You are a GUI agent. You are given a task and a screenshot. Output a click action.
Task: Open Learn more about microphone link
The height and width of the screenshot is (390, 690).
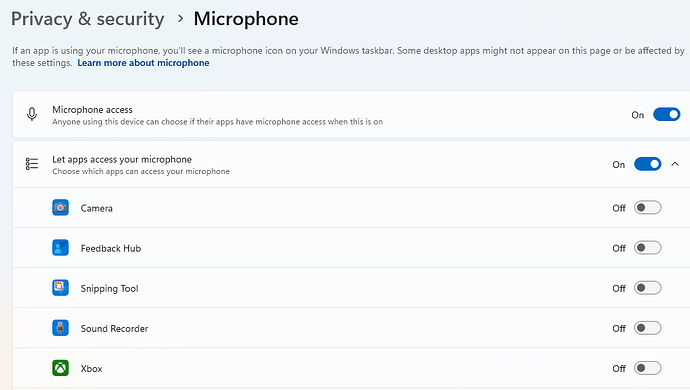[x=143, y=63]
